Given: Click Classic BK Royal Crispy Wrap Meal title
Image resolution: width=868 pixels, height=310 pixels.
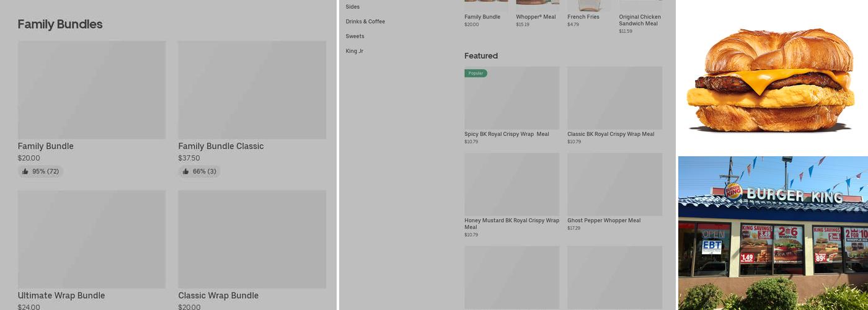Looking at the screenshot, I should [611, 134].
